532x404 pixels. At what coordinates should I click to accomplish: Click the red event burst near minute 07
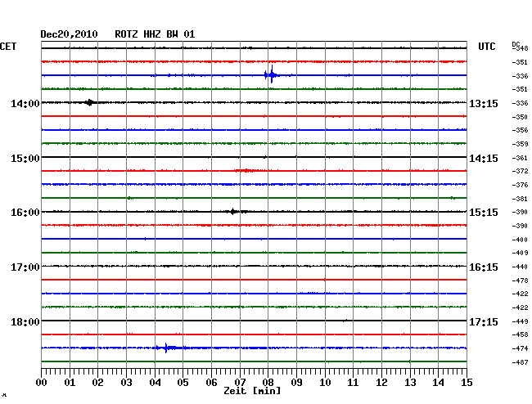tap(246, 170)
